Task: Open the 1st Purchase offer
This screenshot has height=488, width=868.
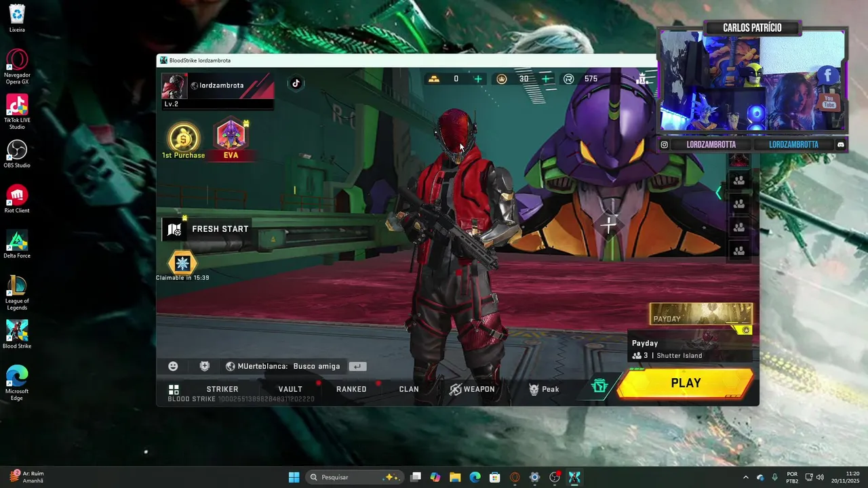Action: (183, 141)
